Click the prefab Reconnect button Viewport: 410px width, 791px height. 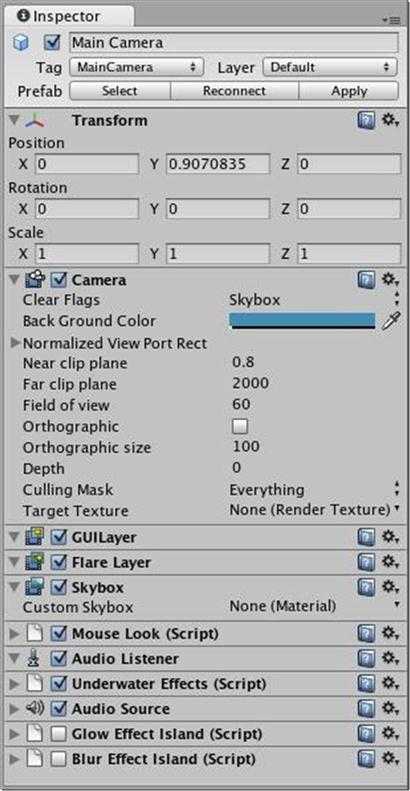235,91
